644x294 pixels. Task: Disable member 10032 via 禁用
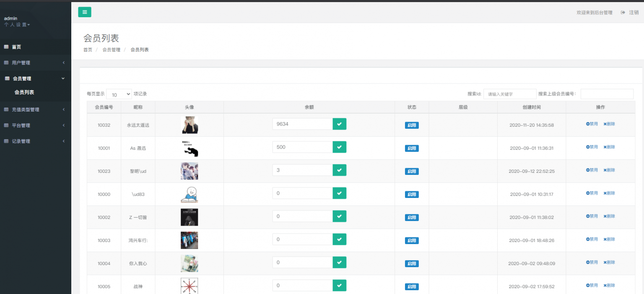click(592, 124)
